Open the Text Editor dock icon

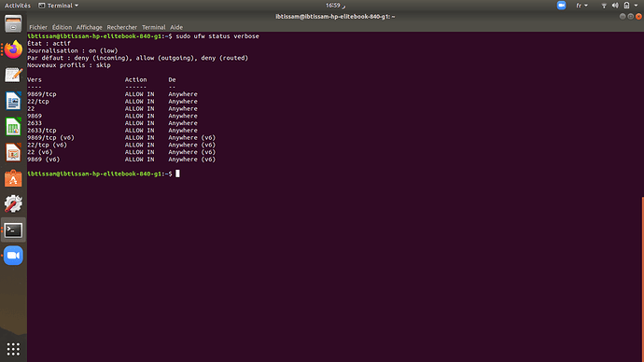click(x=13, y=76)
